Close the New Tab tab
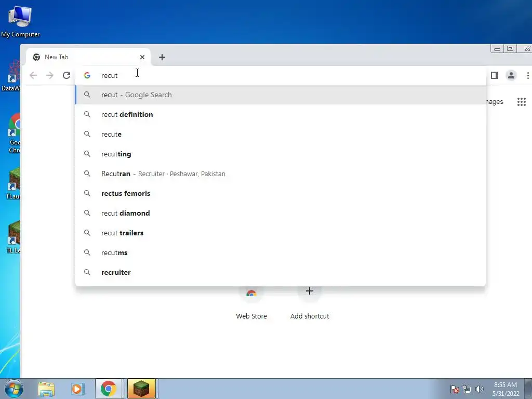Image resolution: width=532 pixels, height=399 pixels. click(x=142, y=57)
